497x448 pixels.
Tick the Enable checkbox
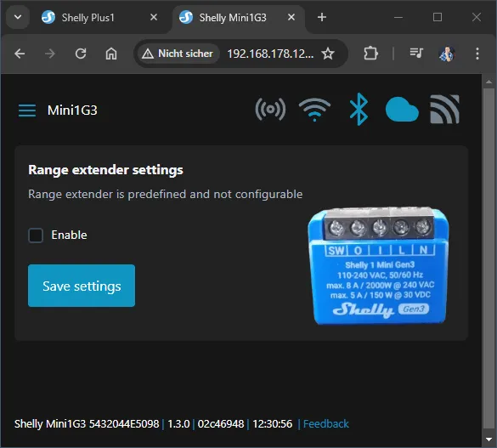36,235
